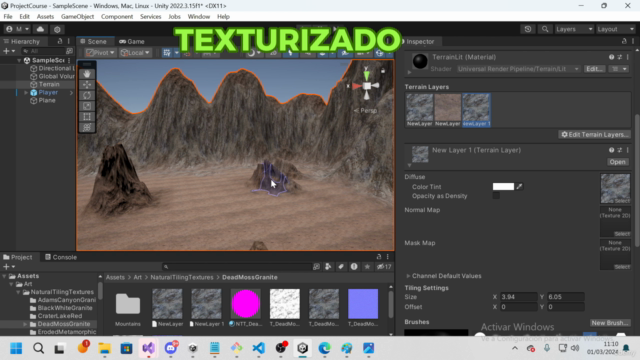
Task: Open TerrainLit material help icon
Action: coord(611,57)
